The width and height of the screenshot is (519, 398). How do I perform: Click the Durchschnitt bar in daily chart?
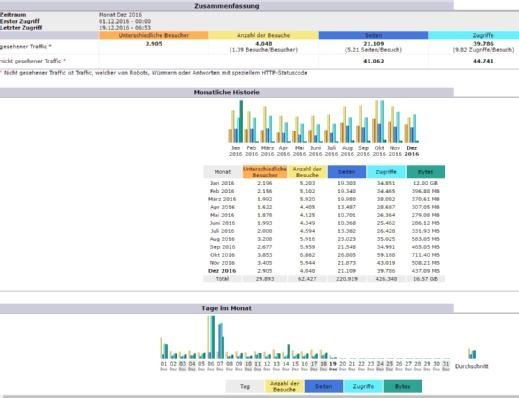472,353
